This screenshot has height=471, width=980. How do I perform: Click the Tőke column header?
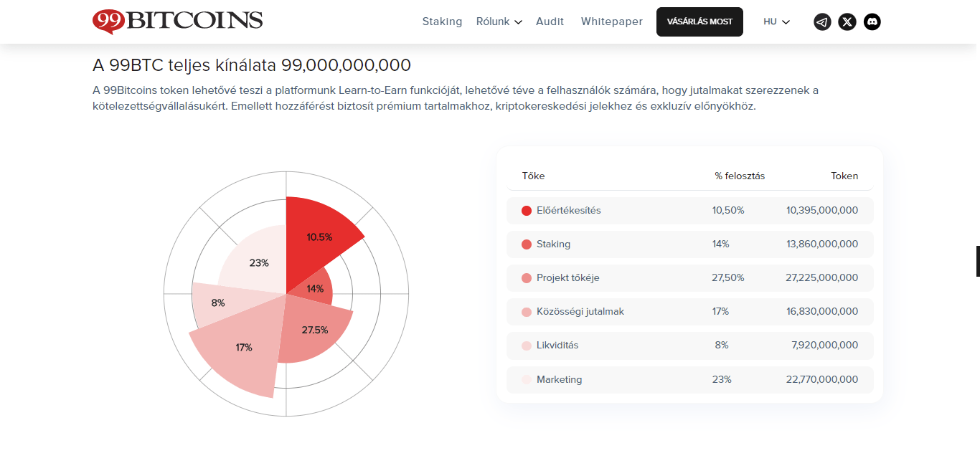tap(533, 176)
